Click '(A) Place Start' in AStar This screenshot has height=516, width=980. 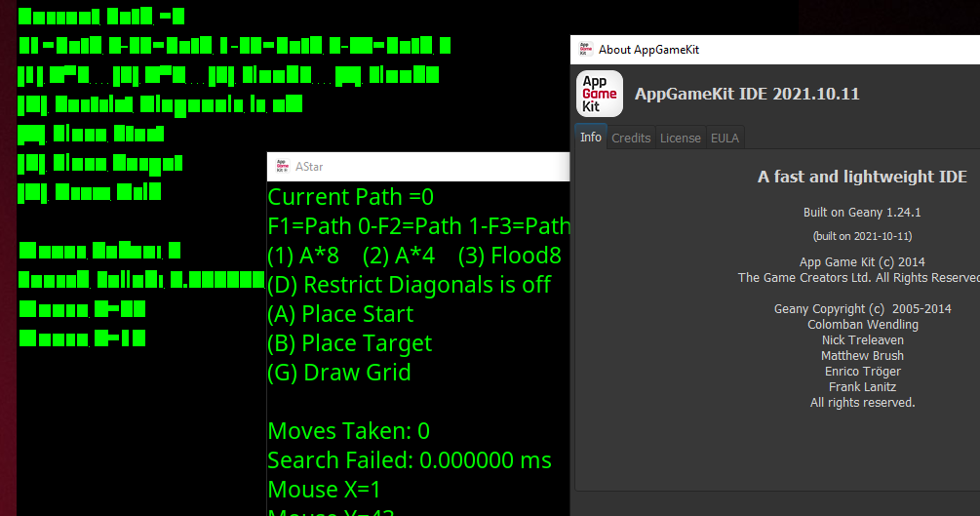pos(340,314)
